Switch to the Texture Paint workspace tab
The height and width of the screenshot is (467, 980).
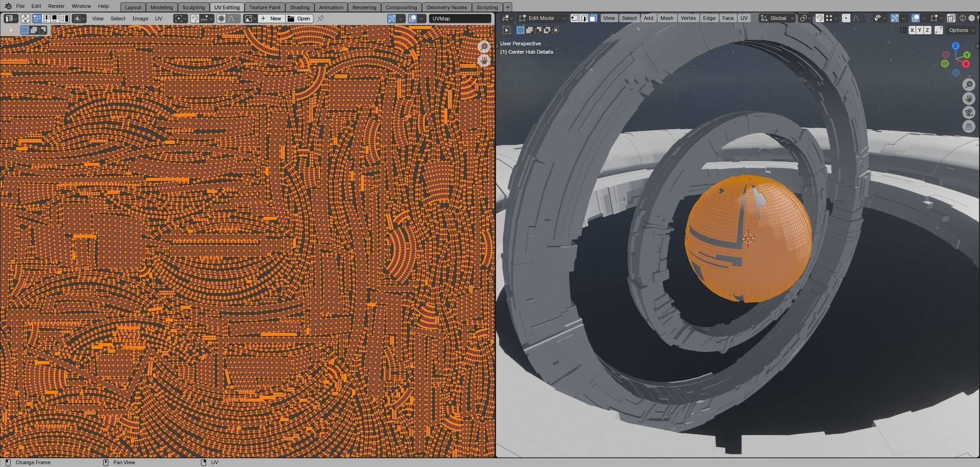point(265,7)
